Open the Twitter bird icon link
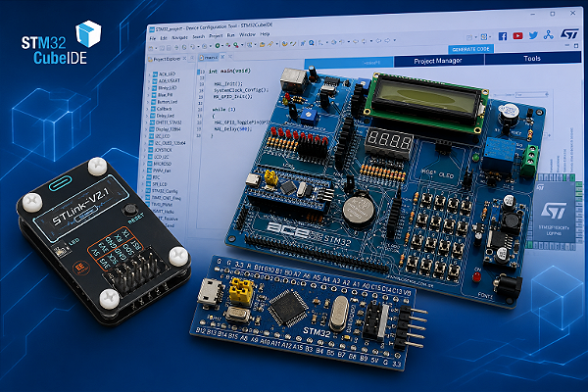588x392 pixels. click(x=533, y=35)
